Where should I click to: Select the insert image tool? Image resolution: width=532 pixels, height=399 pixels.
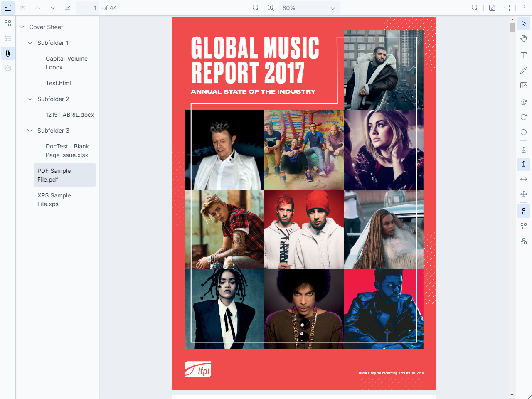coord(524,85)
